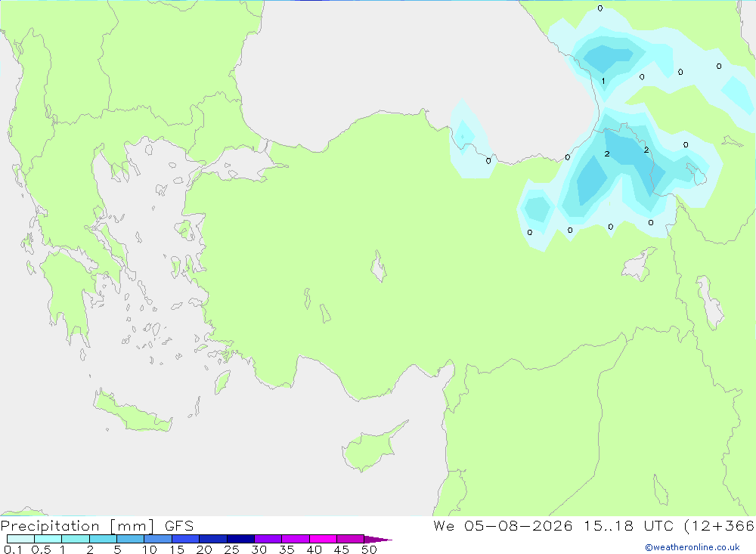Click the 'We 05-08-2026' date text
Screen dimensions: 756x554
[x=503, y=525]
